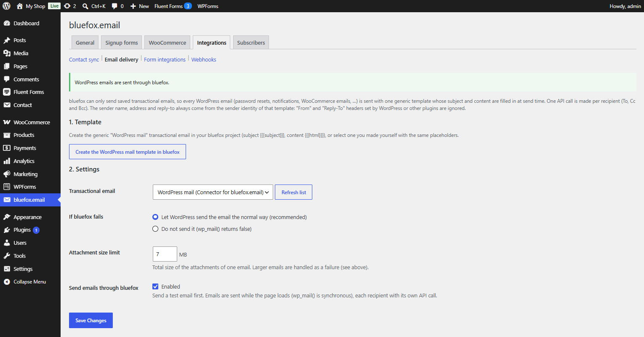644x337 pixels.
Task: Open Fluent Forms in the admin bar
Action: tap(173, 6)
